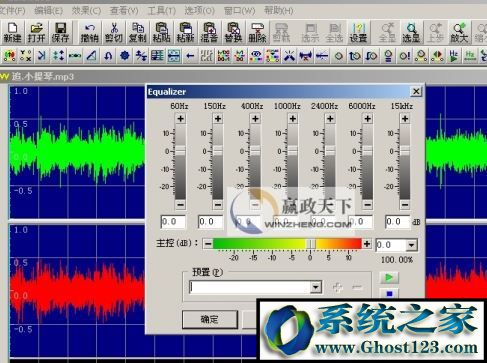Select all audio with 全选
Screen dimensions: 487x363
334,32
